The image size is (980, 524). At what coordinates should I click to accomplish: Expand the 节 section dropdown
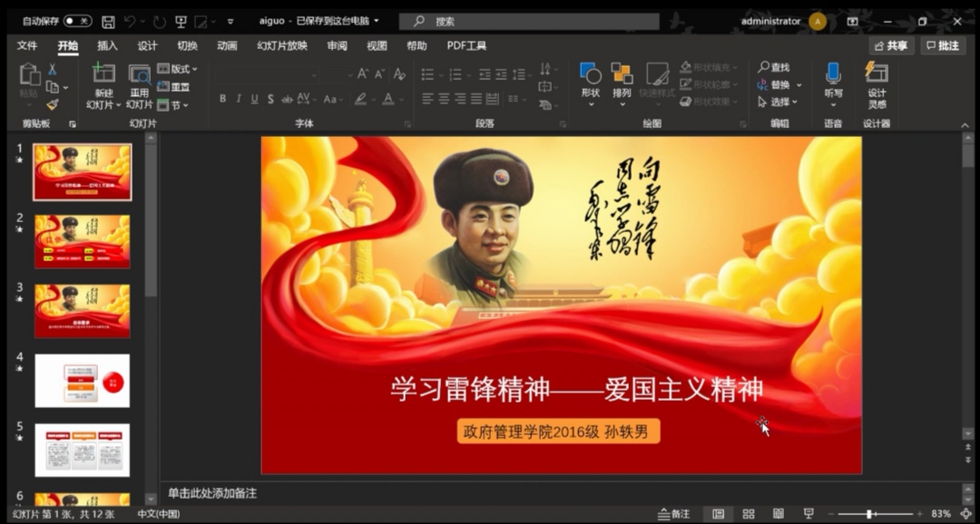click(x=173, y=105)
